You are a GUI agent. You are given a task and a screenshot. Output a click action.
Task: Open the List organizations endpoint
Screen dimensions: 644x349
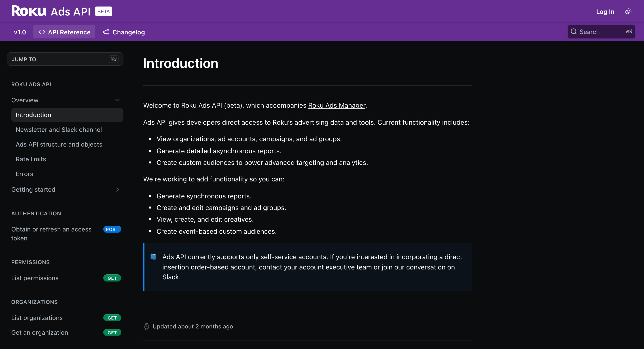click(x=37, y=318)
